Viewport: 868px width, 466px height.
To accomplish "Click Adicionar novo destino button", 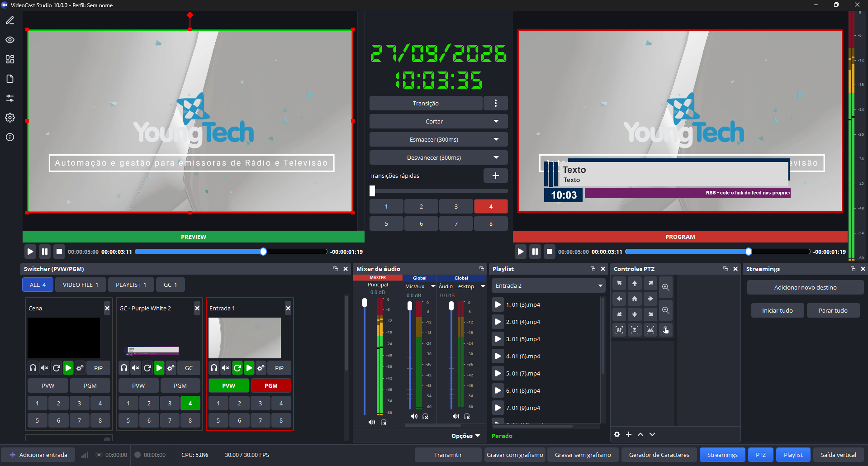I will pyautogui.click(x=805, y=287).
